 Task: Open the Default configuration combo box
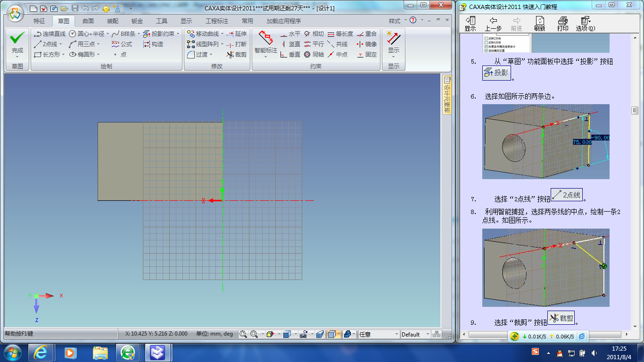pos(415,334)
